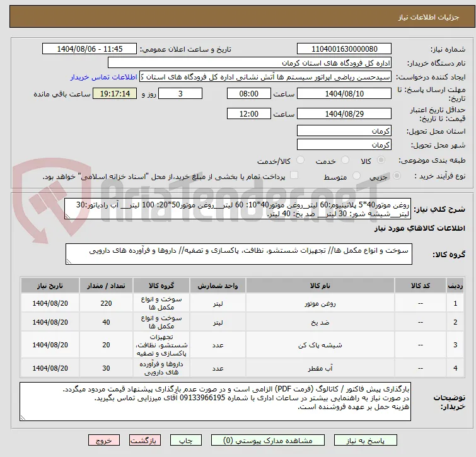Click the response deadline date 1404/08/10 field
The height and width of the screenshot is (457, 476).
coord(344,93)
